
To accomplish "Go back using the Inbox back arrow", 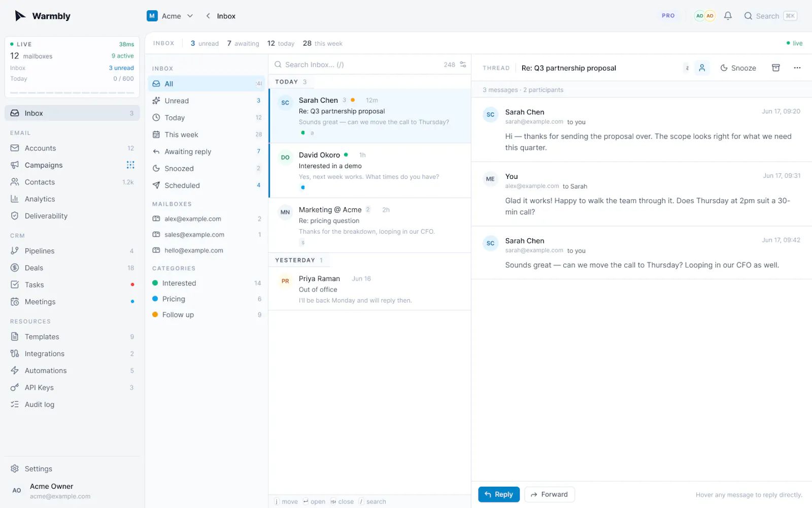I will pos(208,16).
